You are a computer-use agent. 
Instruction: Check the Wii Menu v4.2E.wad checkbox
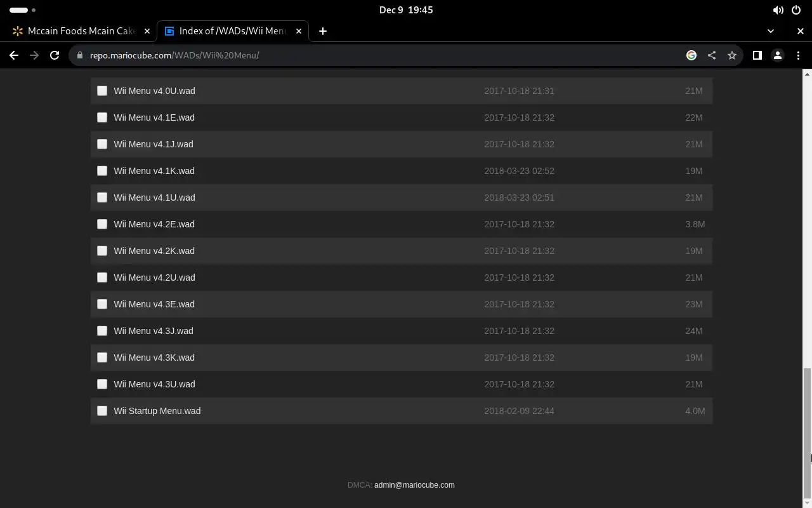102,224
